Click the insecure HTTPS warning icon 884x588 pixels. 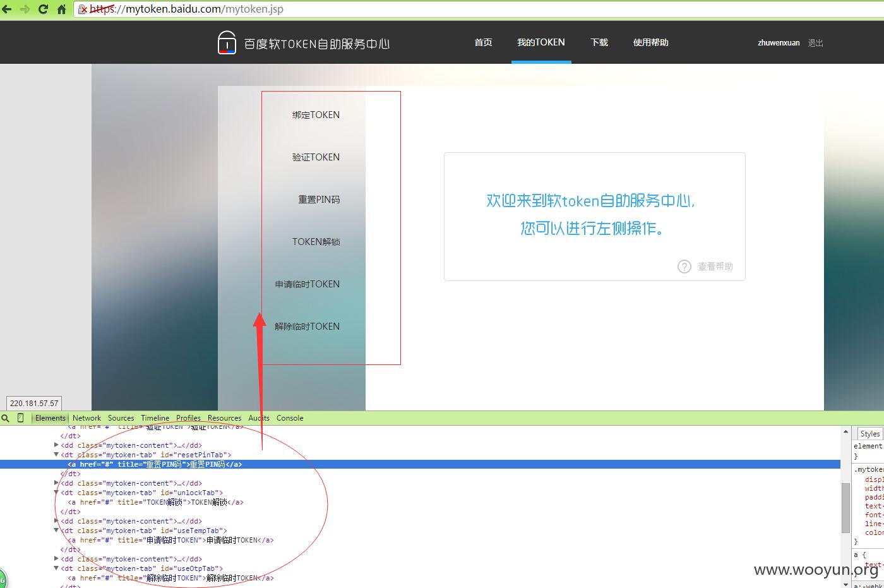point(83,9)
